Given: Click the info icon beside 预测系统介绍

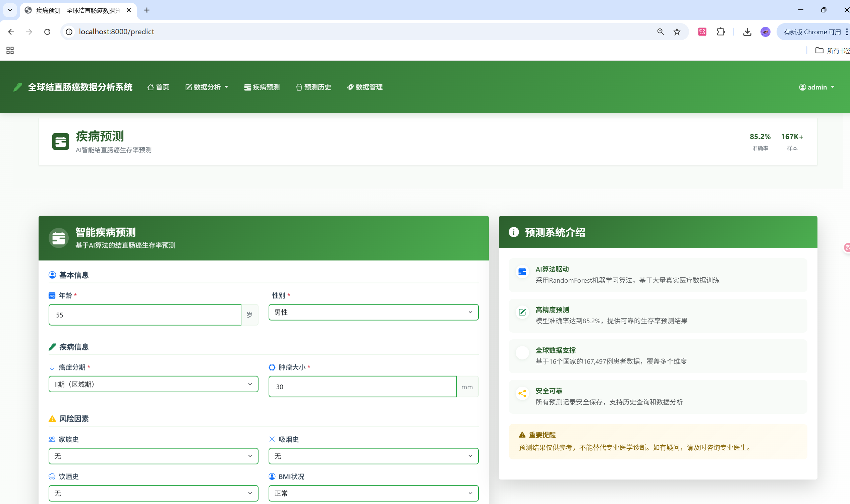Looking at the screenshot, I should click(x=513, y=232).
